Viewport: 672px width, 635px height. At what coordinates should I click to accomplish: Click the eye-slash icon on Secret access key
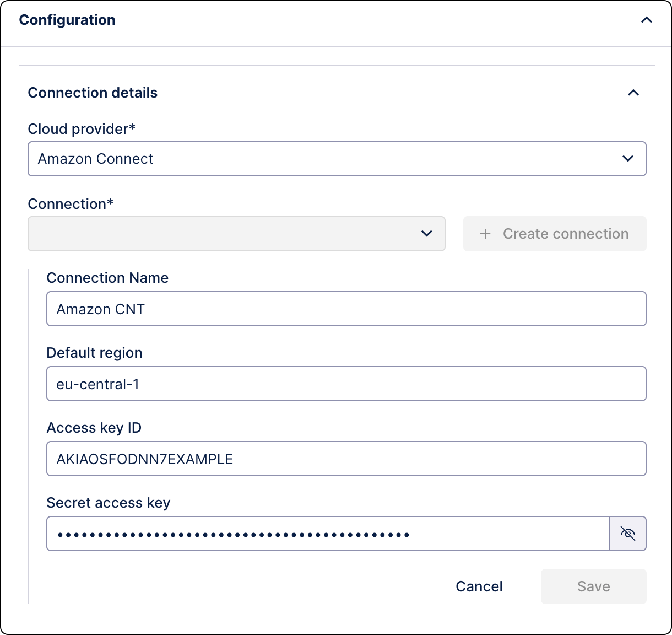coord(628,534)
